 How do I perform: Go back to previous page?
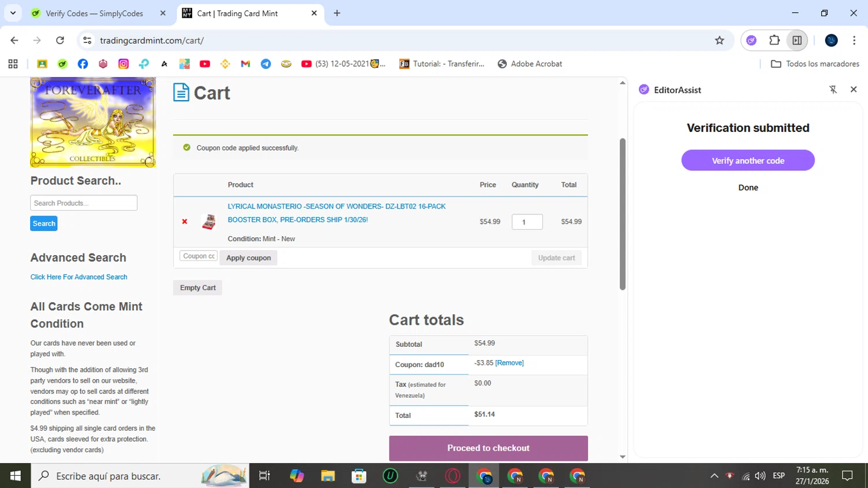click(14, 41)
